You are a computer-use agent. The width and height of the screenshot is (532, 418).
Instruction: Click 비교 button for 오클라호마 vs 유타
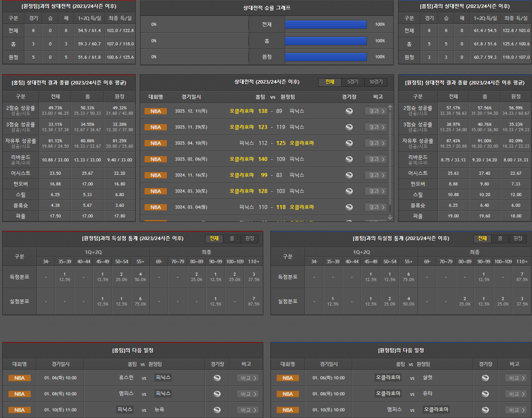tap(516, 394)
